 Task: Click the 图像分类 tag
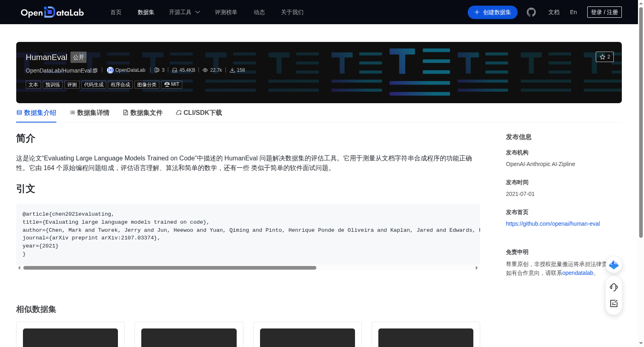[x=147, y=85]
